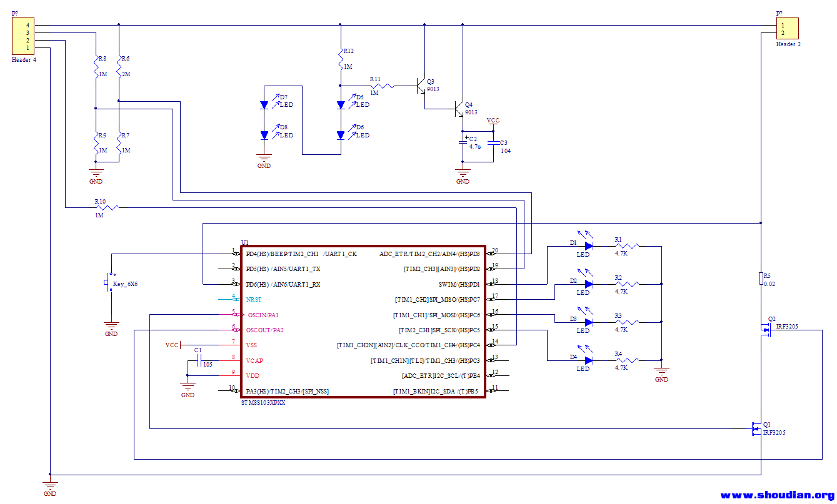
Task: Click GND symbol below capacitor C2
Action: (463, 173)
